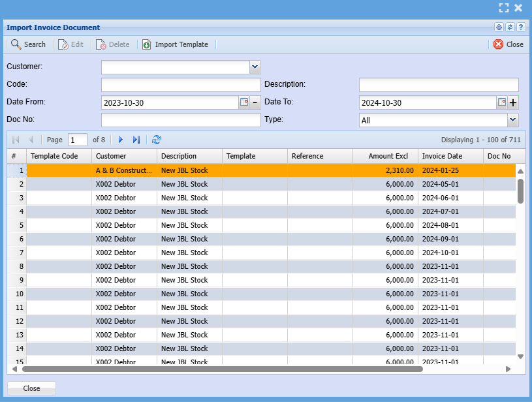Expand the Customer dropdown
The width and height of the screenshot is (532, 402).
coord(255,67)
